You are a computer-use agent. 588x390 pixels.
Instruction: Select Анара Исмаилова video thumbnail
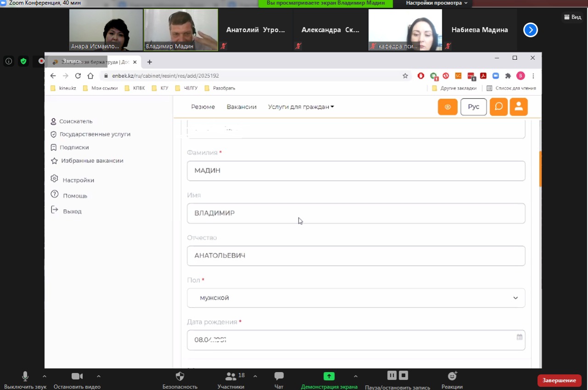pos(106,30)
